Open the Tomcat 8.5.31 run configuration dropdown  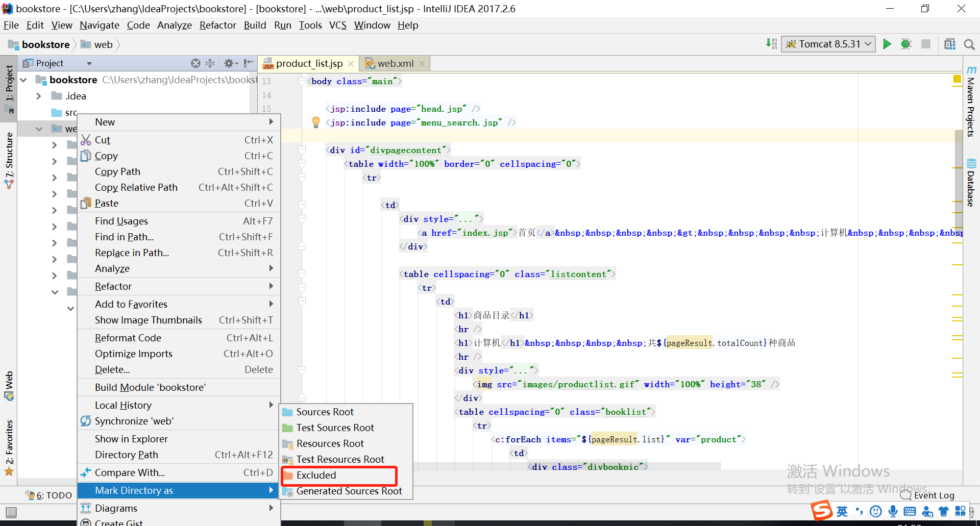point(828,44)
